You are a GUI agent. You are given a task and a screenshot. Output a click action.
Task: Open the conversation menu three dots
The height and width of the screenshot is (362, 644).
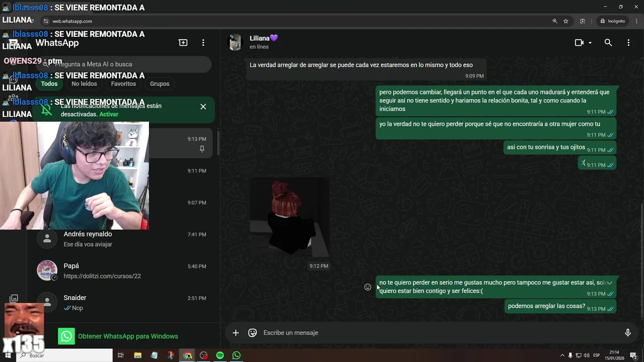point(628,43)
